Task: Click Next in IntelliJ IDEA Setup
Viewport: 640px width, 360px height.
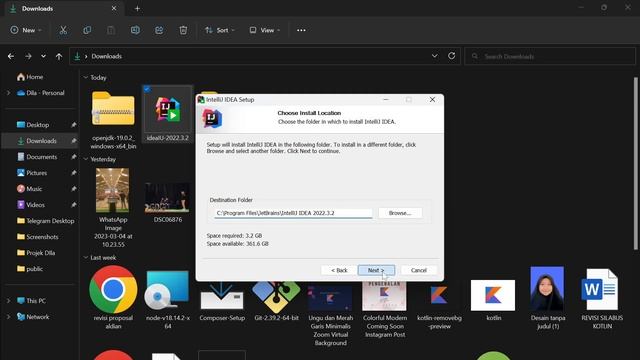Action: (x=376, y=270)
